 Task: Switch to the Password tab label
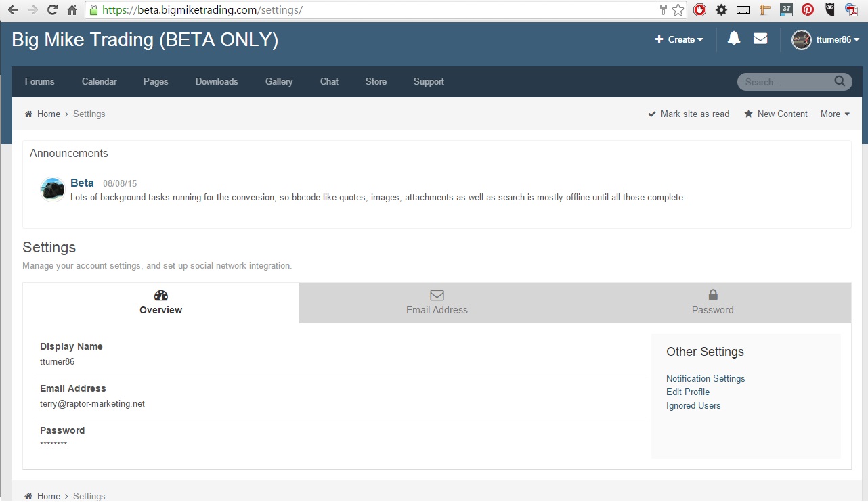(713, 310)
